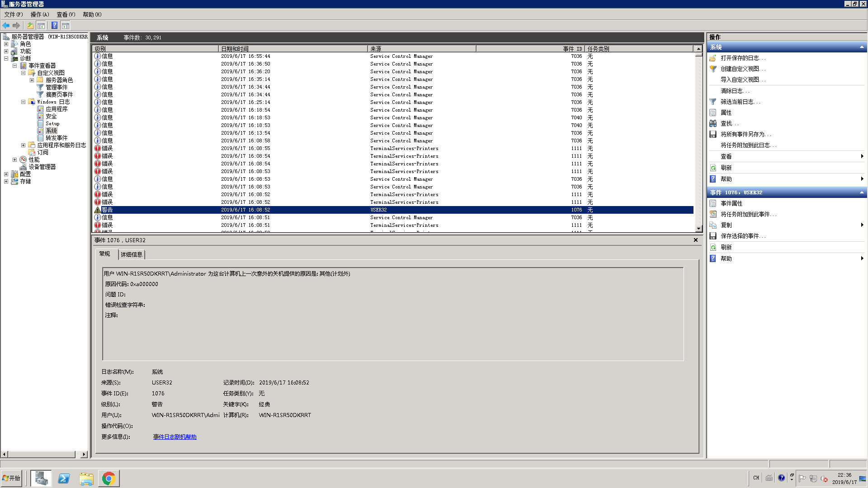Open the 事件日志联机帮助 link

[x=175, y=436]
